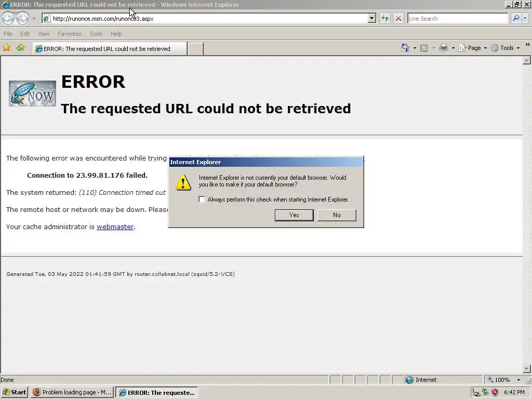Click the vertical scrollbar down arrow
The image size is (532, 399).
coord(527,369)
